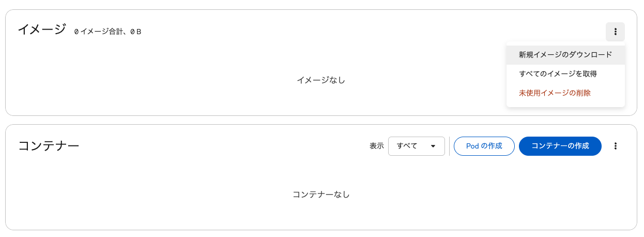
Task: Click the vertical divider beside Pod の作成
Action: (x=449, y=146)
